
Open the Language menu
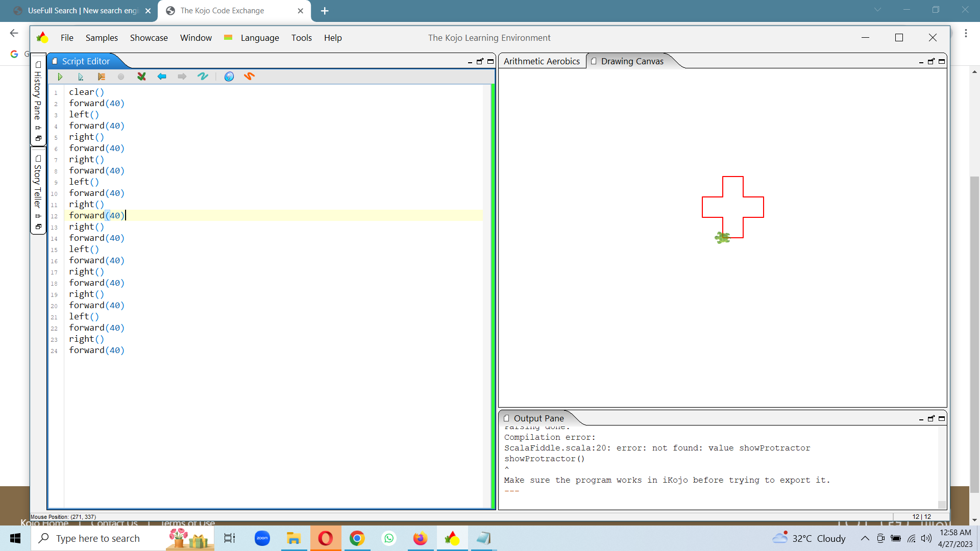[x=260, y=38]
